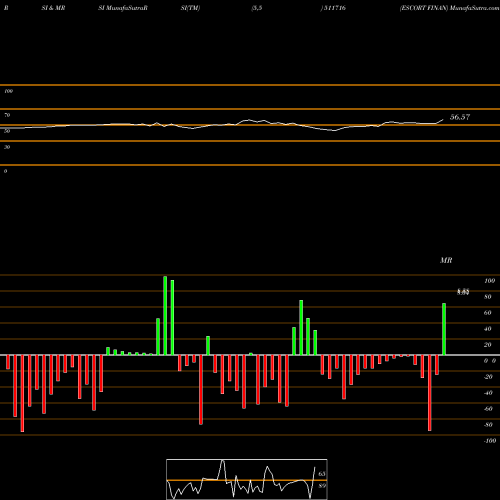
Task: Click the 80 label on MR axis
Action: [488, 297]
